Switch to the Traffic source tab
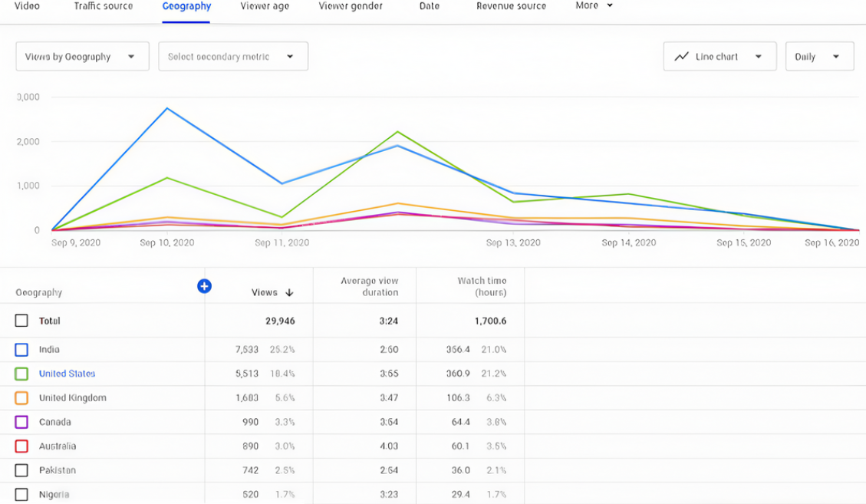 coord(103,6)
